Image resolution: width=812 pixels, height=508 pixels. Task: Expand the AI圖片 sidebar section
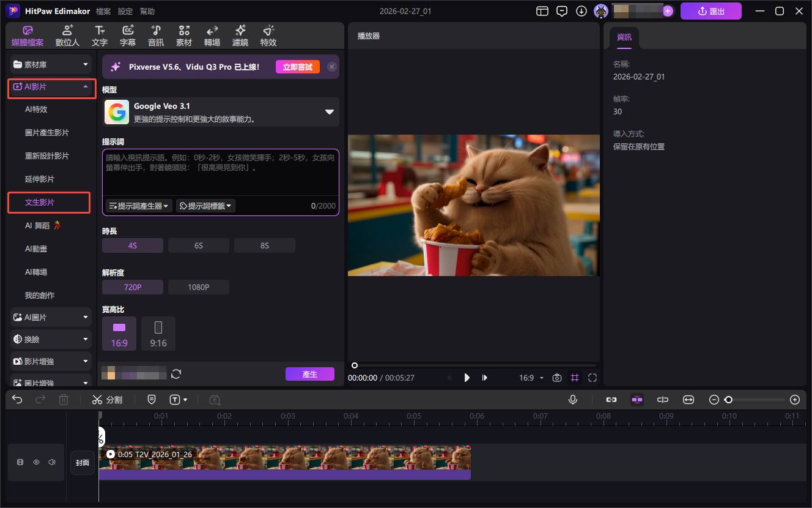(x=51, y=318)
